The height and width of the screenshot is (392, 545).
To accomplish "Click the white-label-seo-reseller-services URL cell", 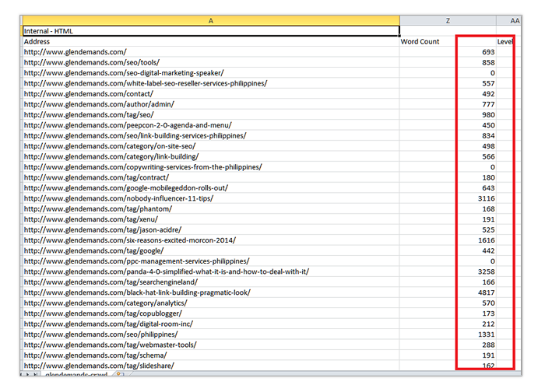I will click(211, 83).
